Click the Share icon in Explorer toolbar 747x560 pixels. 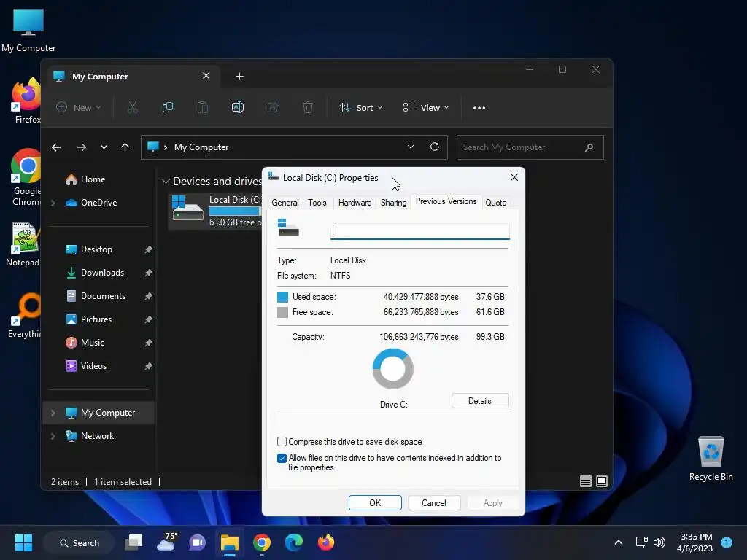coord(273,108)
